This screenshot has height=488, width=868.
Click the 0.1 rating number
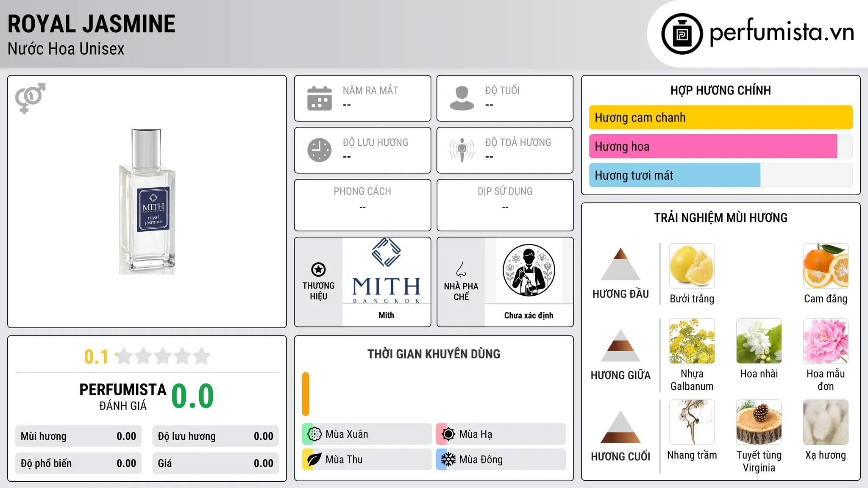96,357
